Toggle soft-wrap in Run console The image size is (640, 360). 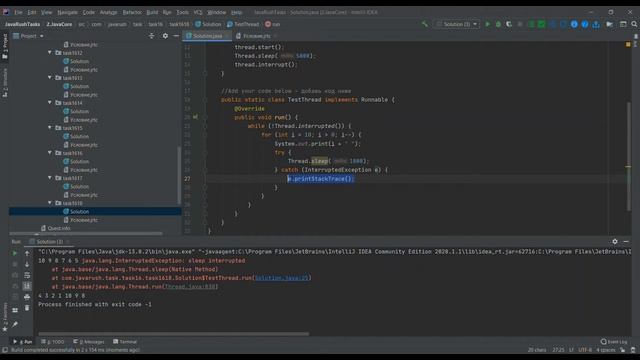(27, 275)
